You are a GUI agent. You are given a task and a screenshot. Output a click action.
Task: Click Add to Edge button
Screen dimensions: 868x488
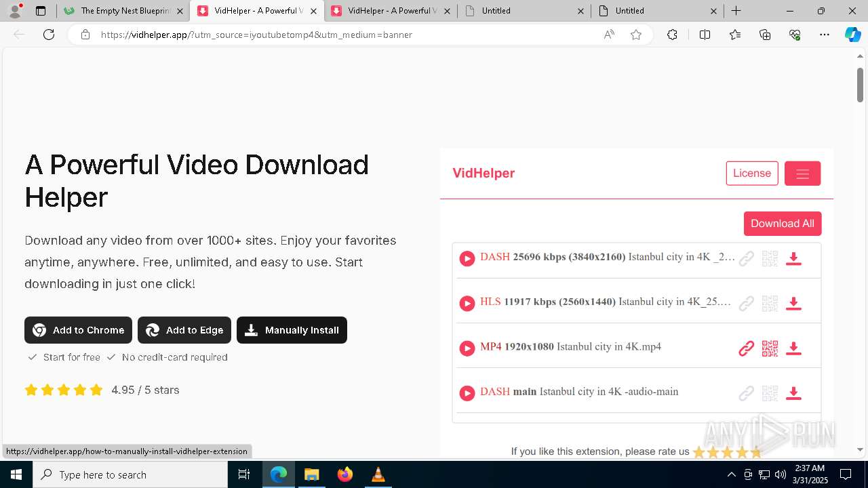pos(184,330)
